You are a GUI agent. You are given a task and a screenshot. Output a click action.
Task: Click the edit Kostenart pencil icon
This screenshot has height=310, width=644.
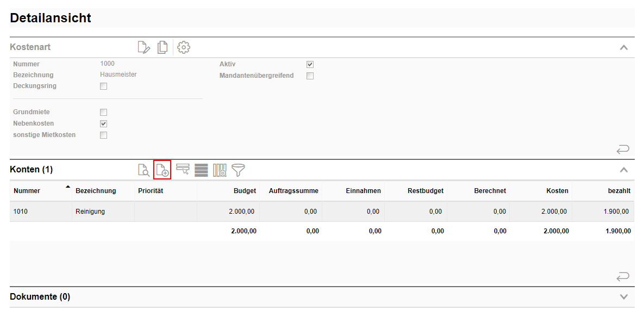click(x=143, y=47)
